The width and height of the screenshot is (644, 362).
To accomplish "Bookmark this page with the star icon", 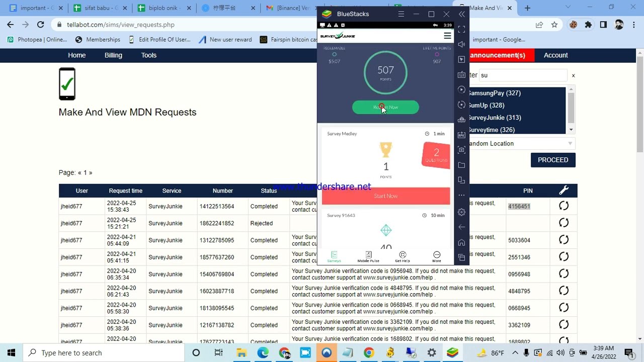I will (x=554, y=25).
